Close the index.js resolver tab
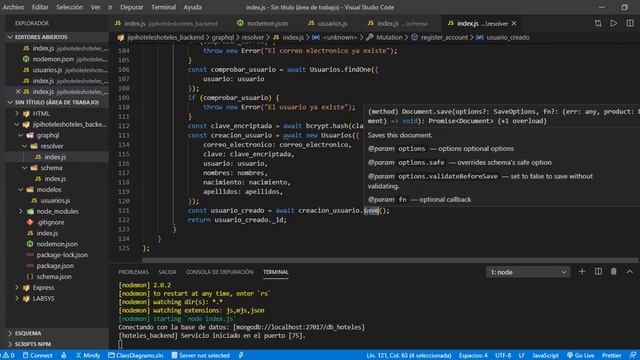The height and width of the screenshot is (360, 640). (514, 23)
